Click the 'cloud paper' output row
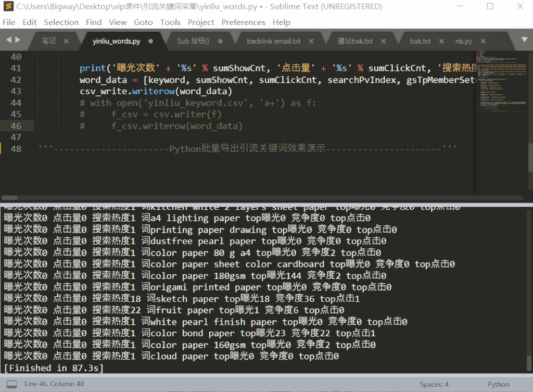Screen dimensions: 533x392 [x=171, y=356]
